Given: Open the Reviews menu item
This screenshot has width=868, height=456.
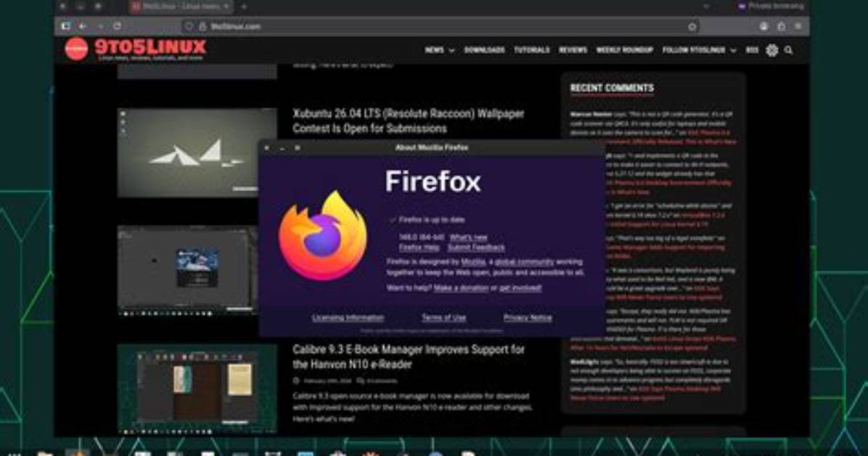Looking at the screenshot, I should tap(573, 50).
